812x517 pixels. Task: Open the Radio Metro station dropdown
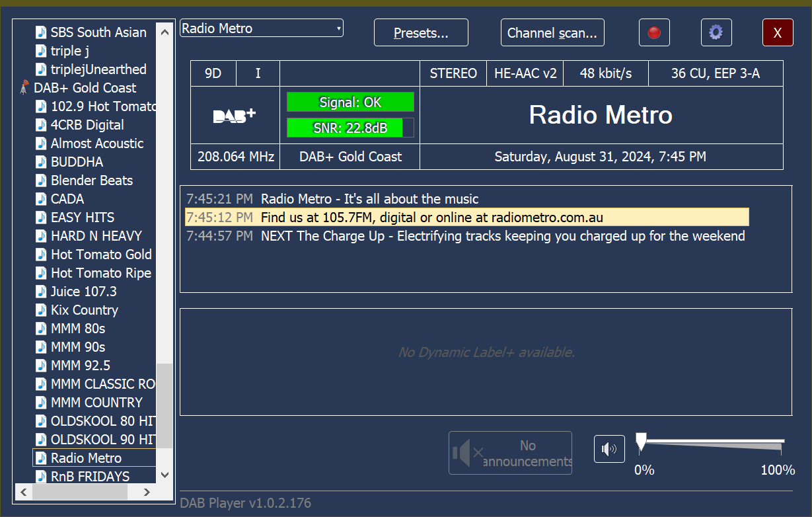(261, 28)
